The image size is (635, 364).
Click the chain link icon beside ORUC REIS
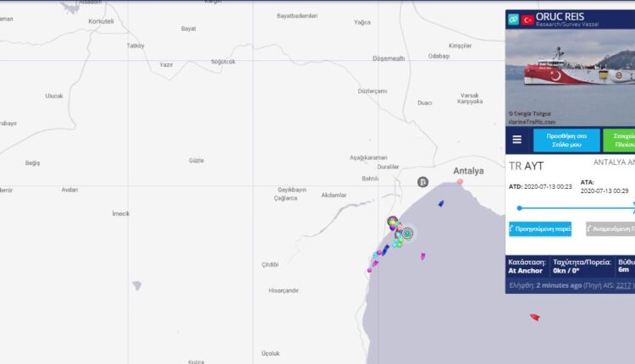(513, 19)
